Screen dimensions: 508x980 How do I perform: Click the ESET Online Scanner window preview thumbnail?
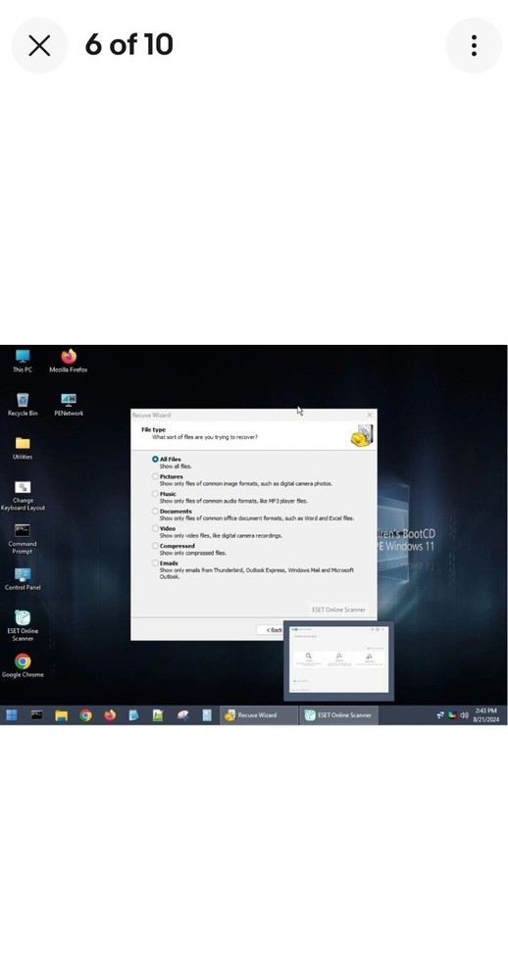click(x=339, y=661)
